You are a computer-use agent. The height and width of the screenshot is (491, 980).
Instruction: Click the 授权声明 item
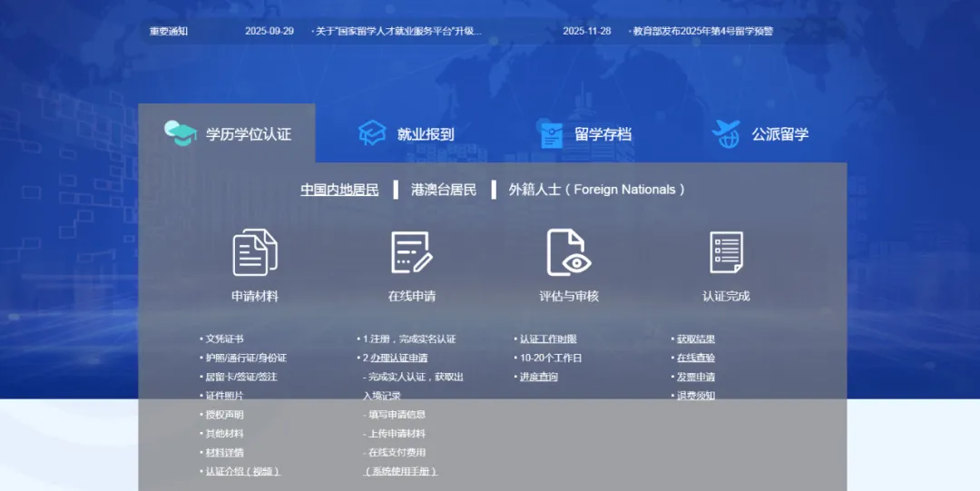tap(224, 414)
